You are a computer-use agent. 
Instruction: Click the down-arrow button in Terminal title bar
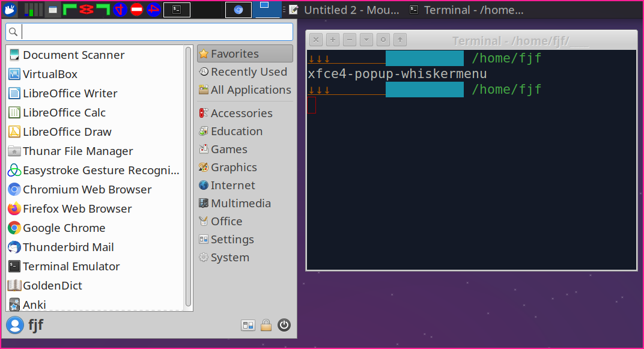tap(366, 40)
